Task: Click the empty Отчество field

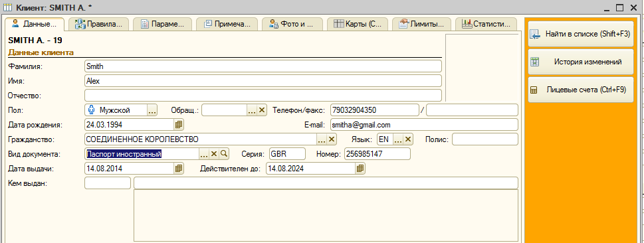Action: (263, 96)
